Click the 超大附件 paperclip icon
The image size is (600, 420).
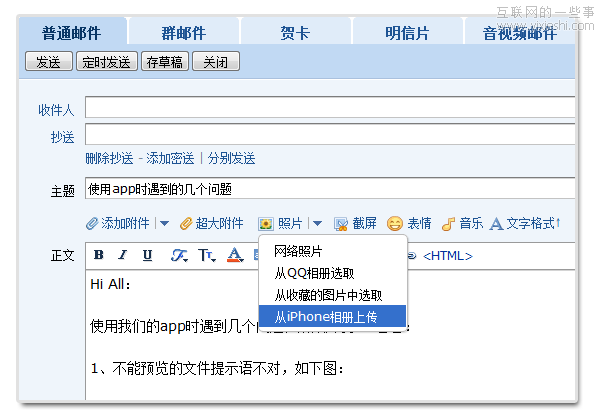186,223
